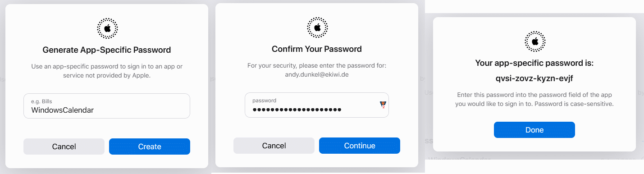The image size is (644, 174).
Task: Click Continue to confirm the password
Action: [360, 146]
